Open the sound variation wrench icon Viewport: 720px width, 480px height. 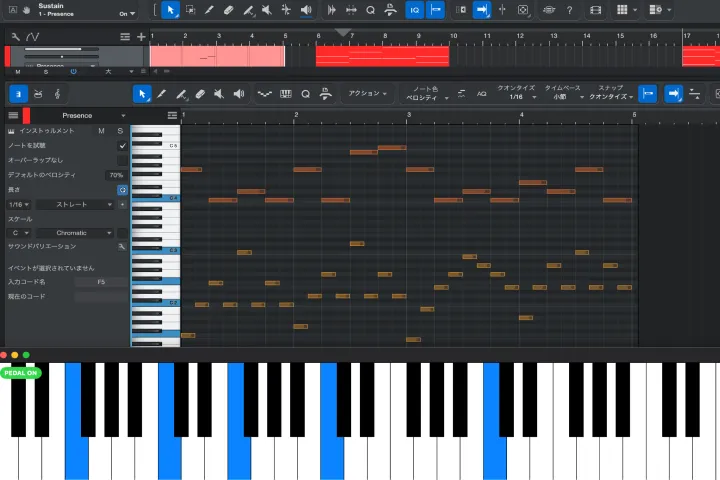122,247
